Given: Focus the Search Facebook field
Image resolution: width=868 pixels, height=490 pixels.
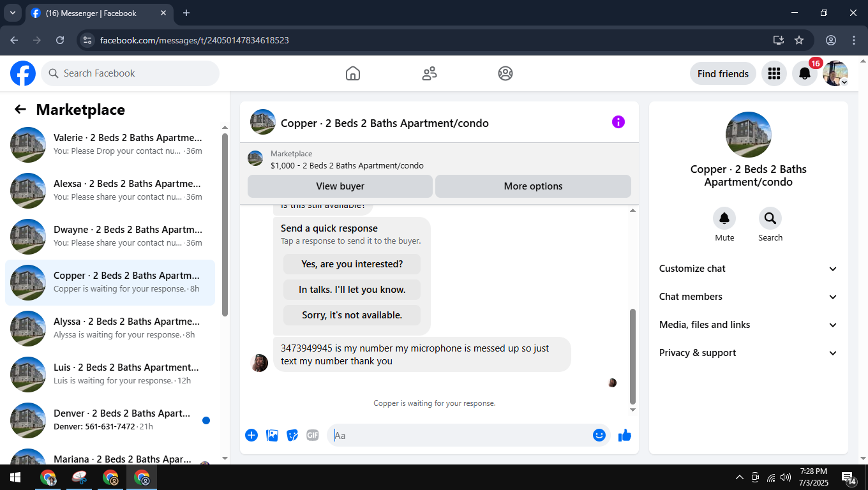Looking at the screenshot, I should tap(130, 73).
